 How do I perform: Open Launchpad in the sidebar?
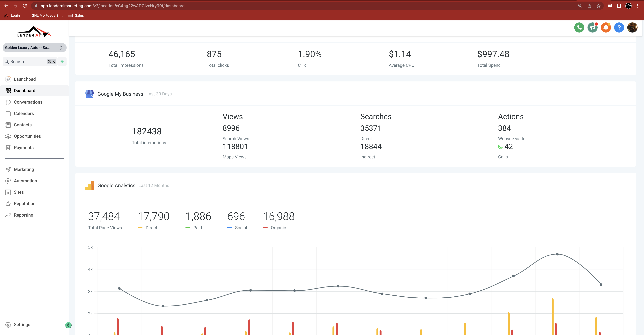point(34,79)
